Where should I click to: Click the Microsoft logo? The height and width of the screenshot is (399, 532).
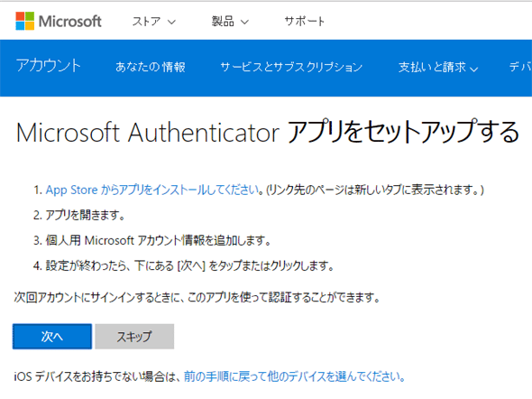(59, 21)
